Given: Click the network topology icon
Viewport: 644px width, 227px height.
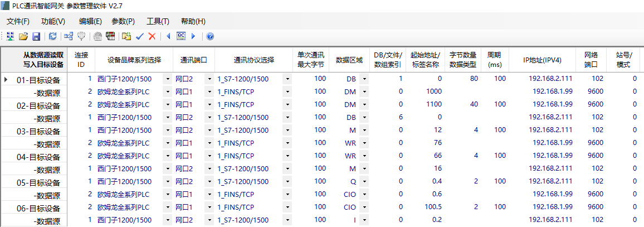Looking at the screenshot, I should pos(69,36).
